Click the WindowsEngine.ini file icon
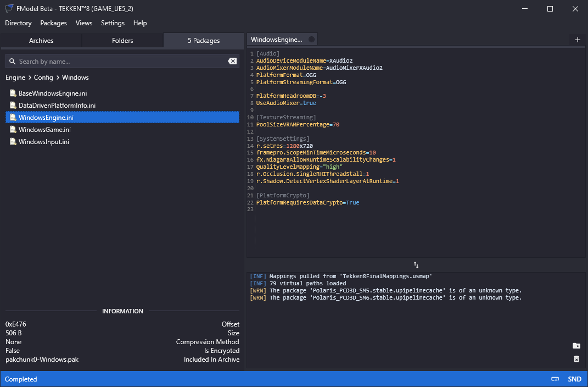588x387 pixels. coord(13,118)
